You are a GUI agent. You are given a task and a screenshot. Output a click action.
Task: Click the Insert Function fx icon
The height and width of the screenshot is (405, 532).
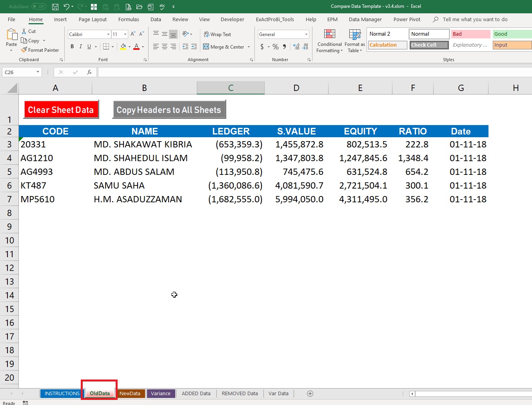coord(89,72)
